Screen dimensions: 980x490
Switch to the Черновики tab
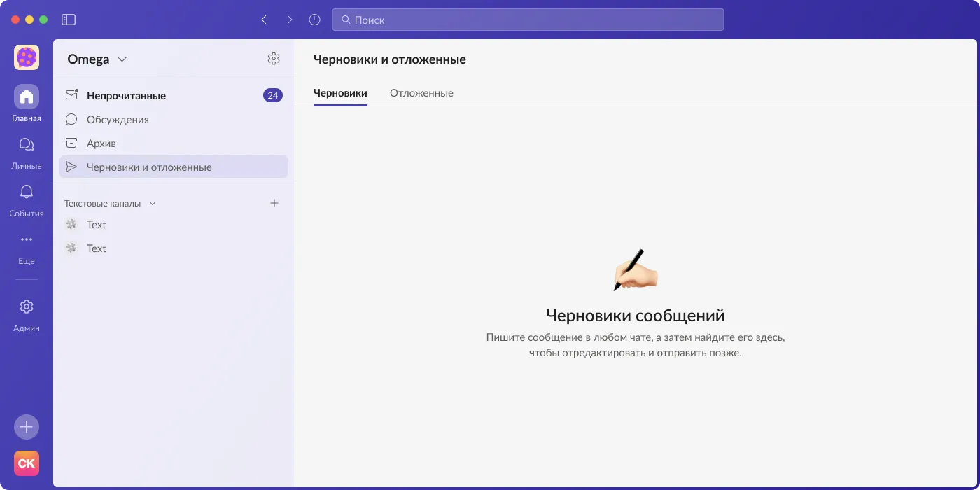click(340, 93)
